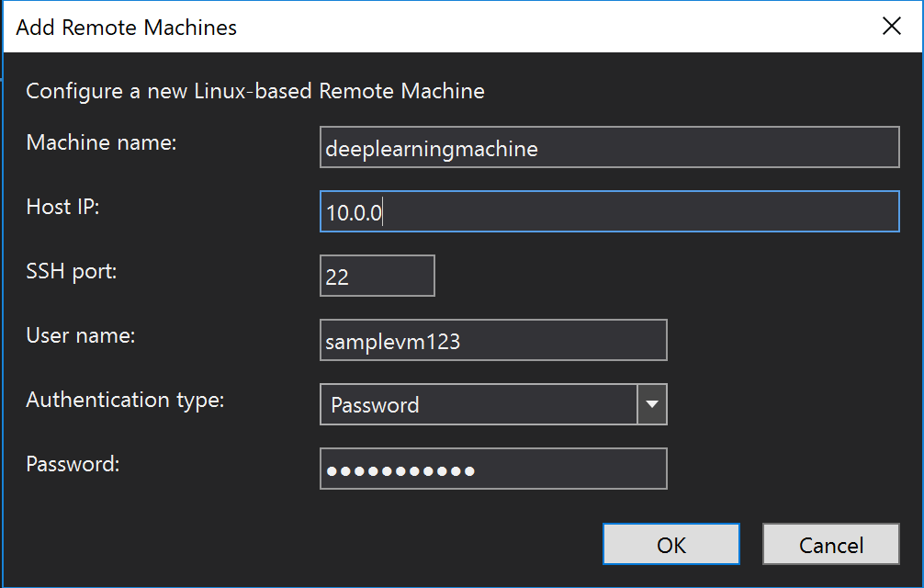Select the User name field with samplevm123
Viewport: 924px width, 588px height.
[x=492, y=339]
